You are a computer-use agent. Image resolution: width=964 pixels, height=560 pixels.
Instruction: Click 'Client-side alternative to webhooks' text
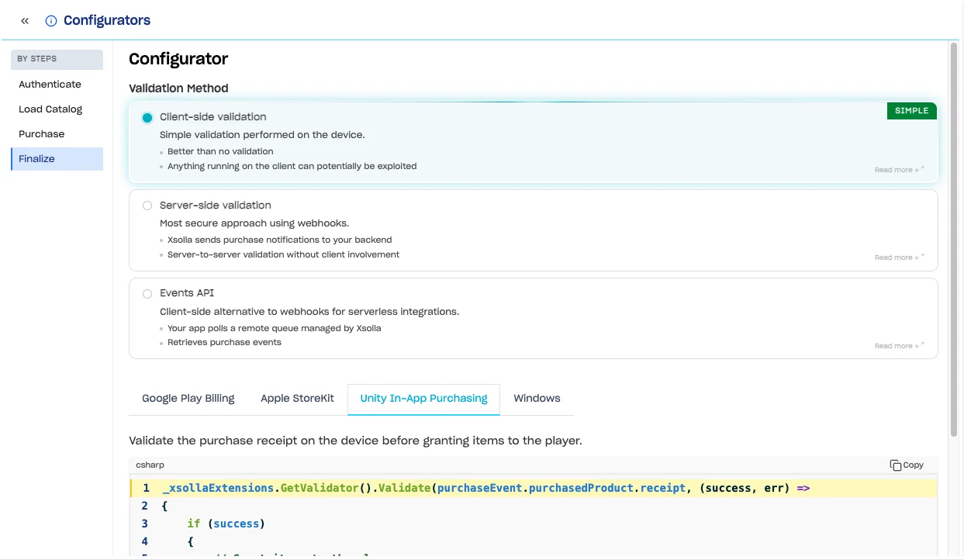[309, 312]
